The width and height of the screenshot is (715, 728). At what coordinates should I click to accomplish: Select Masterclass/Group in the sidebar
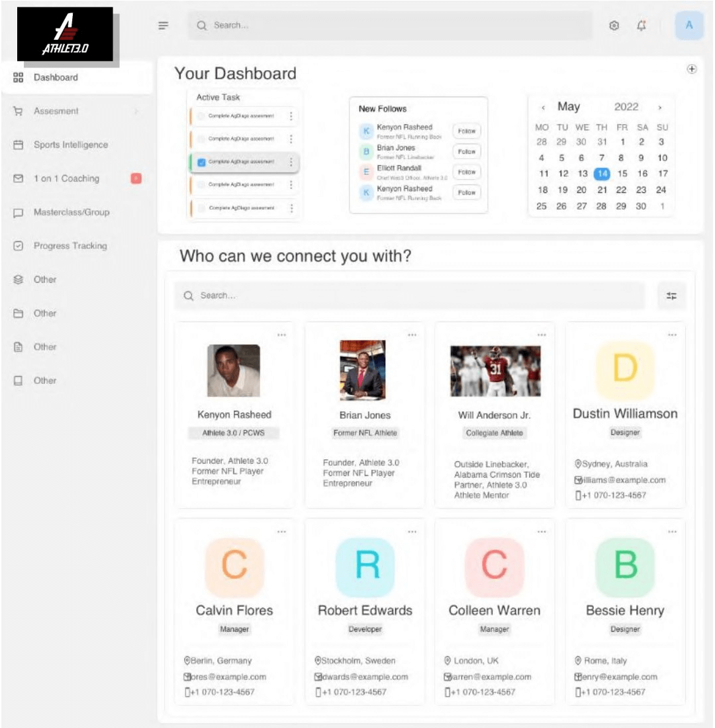[x=71, y=212]
